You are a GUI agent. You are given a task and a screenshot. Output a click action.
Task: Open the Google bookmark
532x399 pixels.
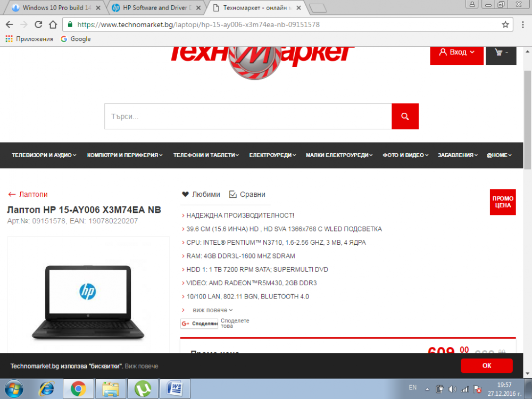76,39
